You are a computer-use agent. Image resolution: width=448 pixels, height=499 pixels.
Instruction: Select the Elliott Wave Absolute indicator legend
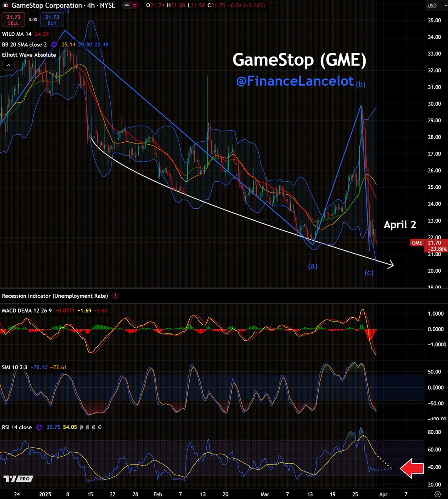[29, 55]
